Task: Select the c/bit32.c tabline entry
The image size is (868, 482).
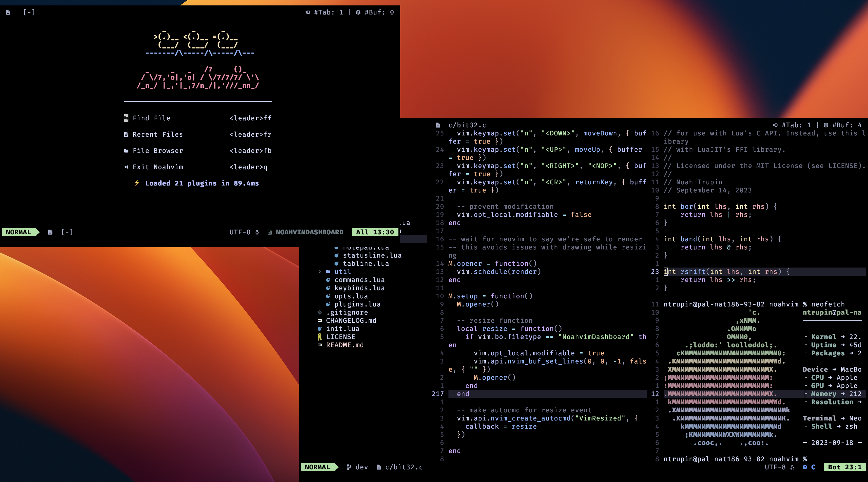Action: click(467, 125)
